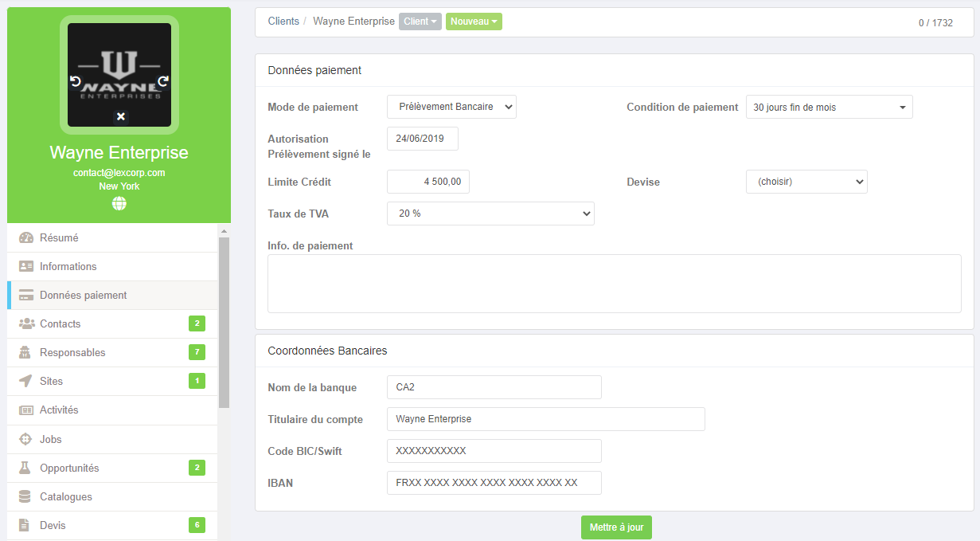Open the Catalogues section
Viewport: 980px width, 541px height.
point(112,496)
